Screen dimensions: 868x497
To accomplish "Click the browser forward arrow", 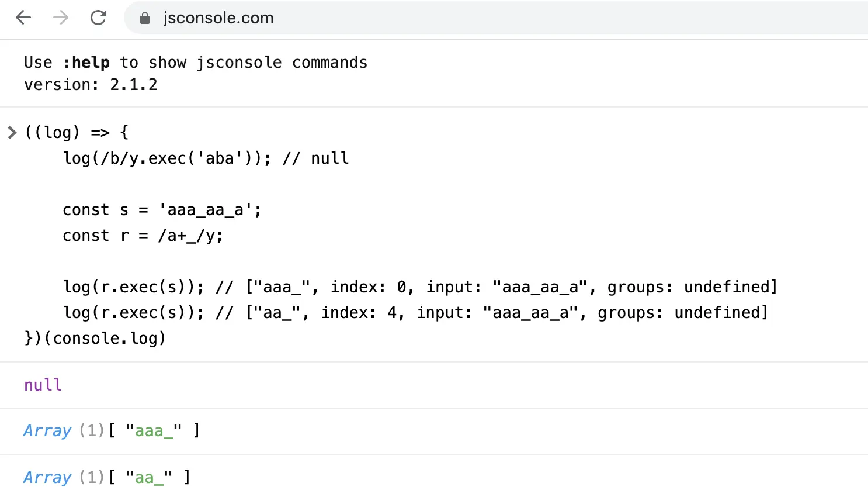I will click(x=61, y=18).
